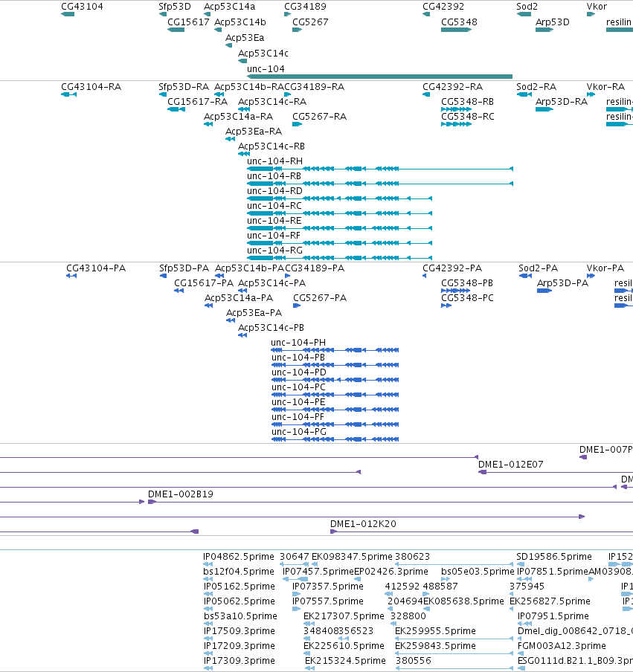Click the CG42392 gene label
This screenshot has height=672, width=633.
pyautogui.click(x=443, y=7)
